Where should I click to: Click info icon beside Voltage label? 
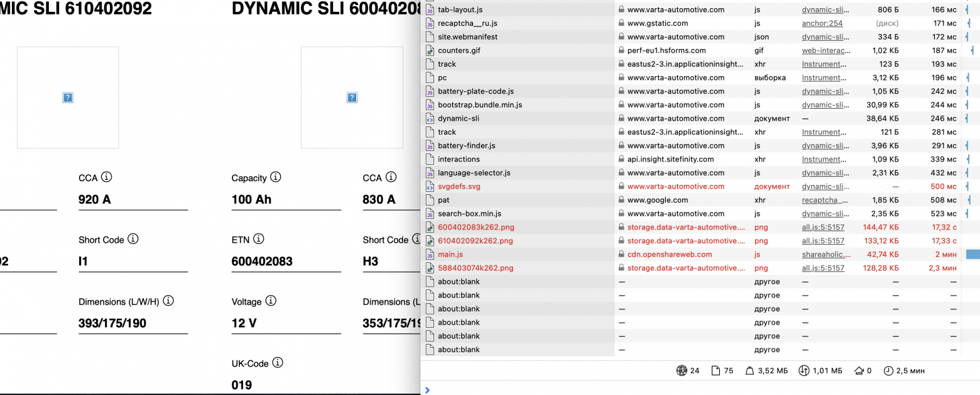click(271, 301)
